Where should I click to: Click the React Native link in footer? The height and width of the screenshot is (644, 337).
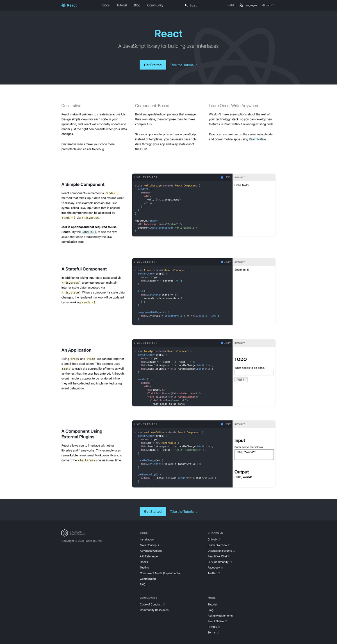216,621
